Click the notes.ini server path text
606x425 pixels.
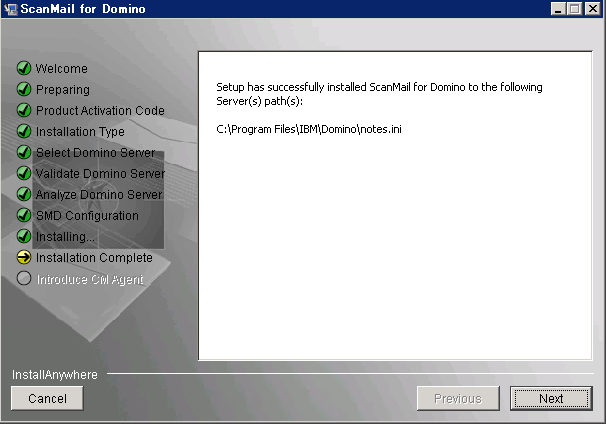pos(309,130)
